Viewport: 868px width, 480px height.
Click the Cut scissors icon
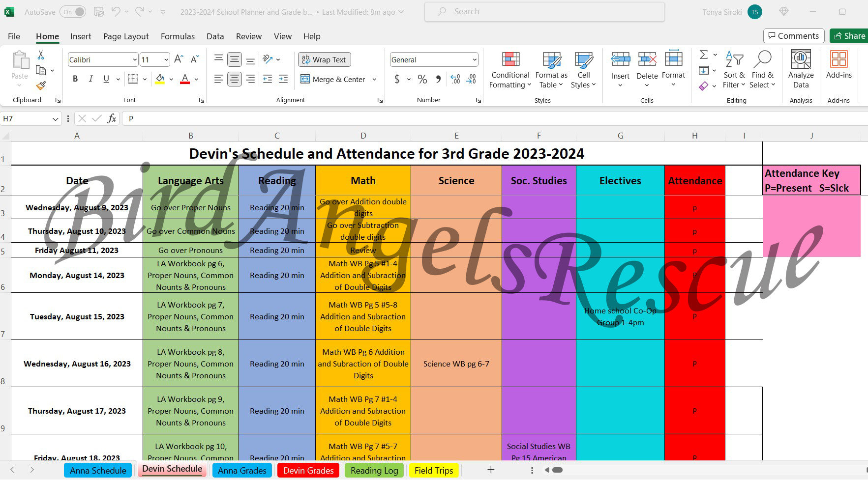click(x=41, y=55)
